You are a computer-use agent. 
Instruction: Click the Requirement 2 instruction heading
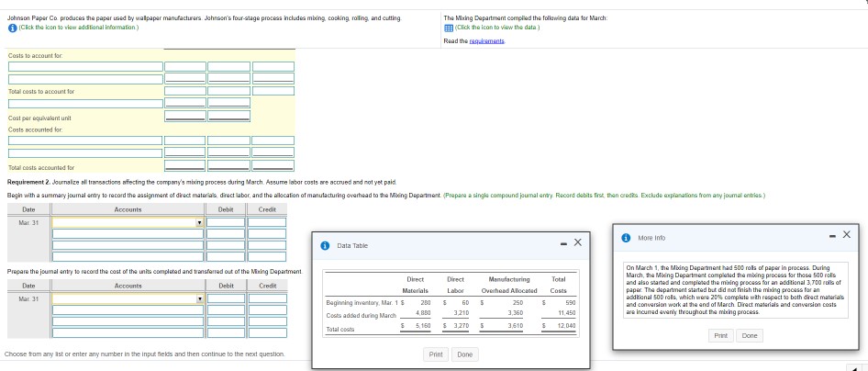pos(202,182)
